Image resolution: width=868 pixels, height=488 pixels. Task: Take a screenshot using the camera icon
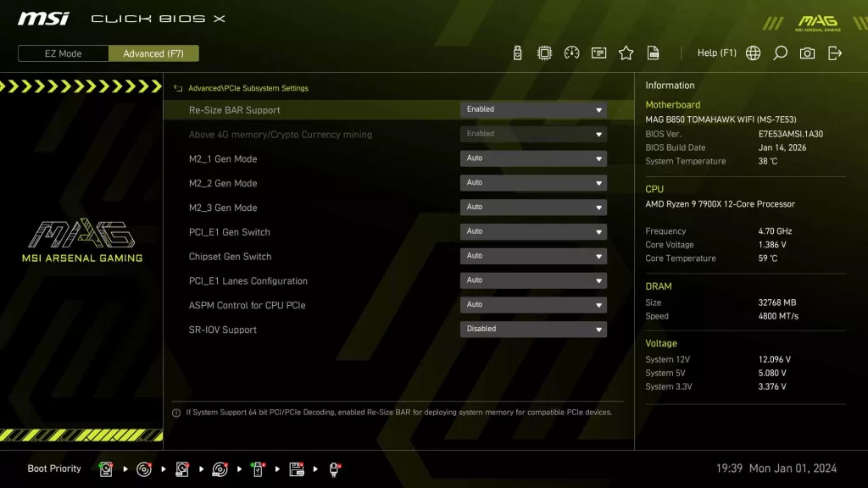click(807, 53)
